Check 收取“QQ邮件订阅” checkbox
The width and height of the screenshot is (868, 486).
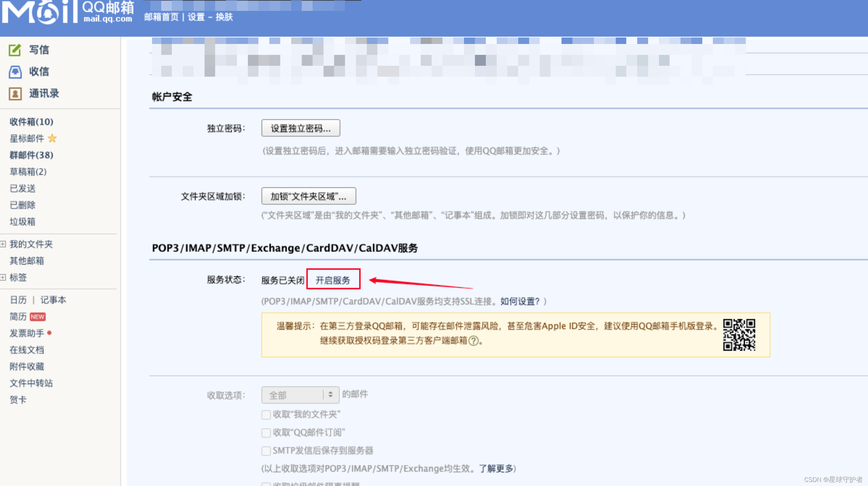click(266, 432)
